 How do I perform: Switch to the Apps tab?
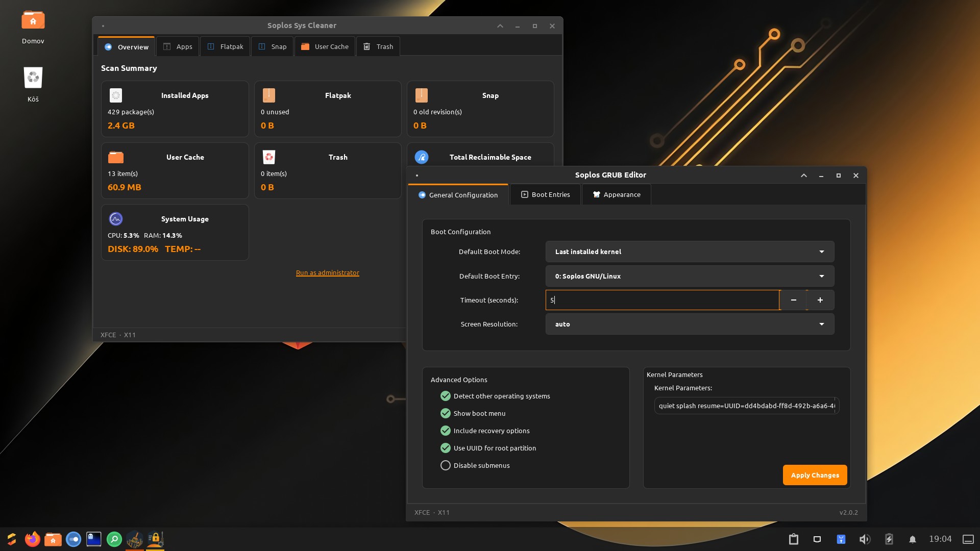coord(178,46)
